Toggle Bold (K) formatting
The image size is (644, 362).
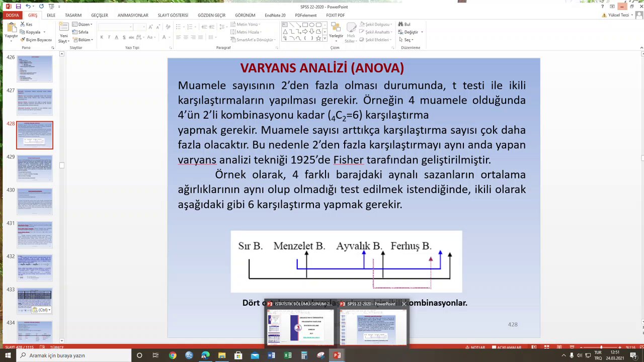[102, 37]
